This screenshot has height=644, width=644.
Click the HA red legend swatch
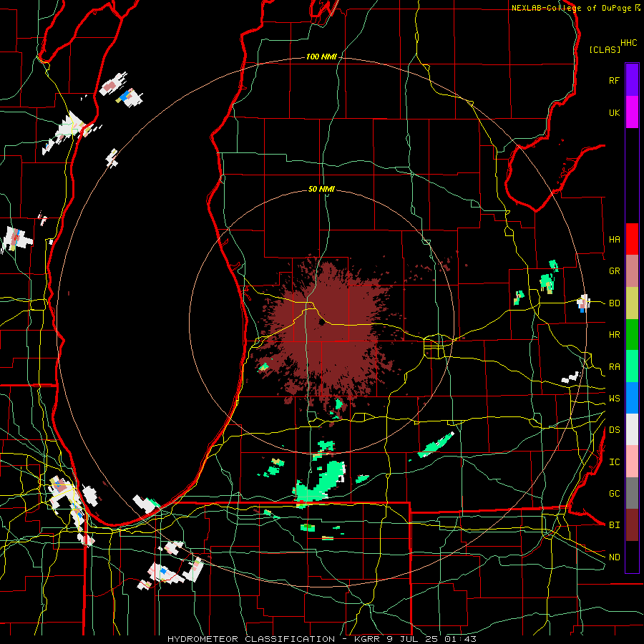(632, 239)
